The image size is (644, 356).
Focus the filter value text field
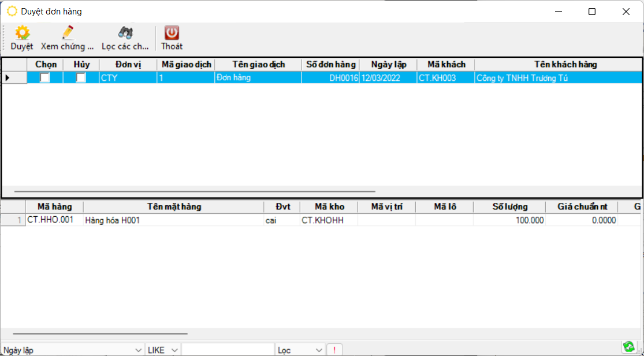[228, 350]
